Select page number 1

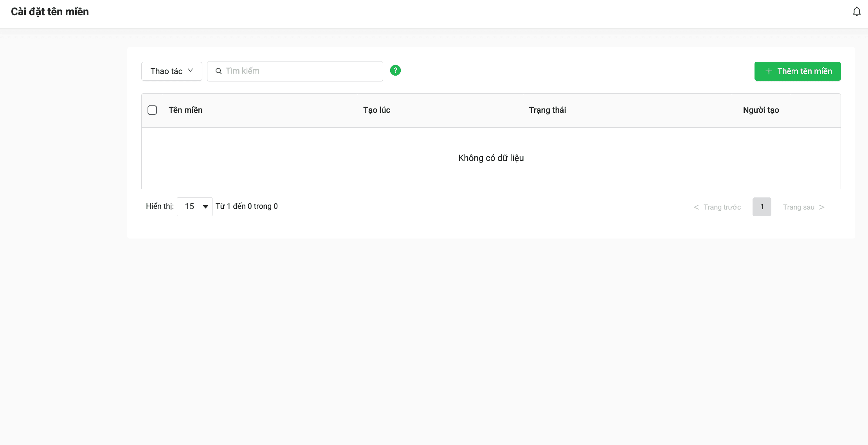(762, 207)
